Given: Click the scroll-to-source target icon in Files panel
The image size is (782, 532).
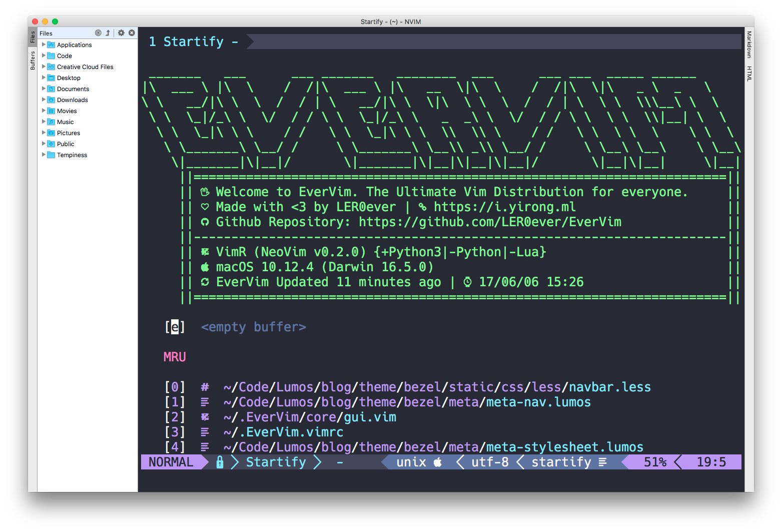Looking at the screenshot, I should pos(98,33).
